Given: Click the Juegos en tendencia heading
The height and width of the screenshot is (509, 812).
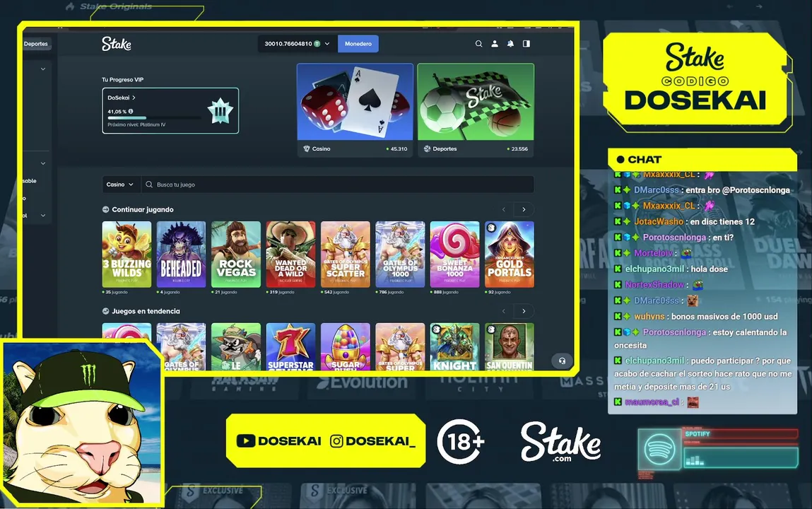Looking at the screenshot, I should pos(146,311).
